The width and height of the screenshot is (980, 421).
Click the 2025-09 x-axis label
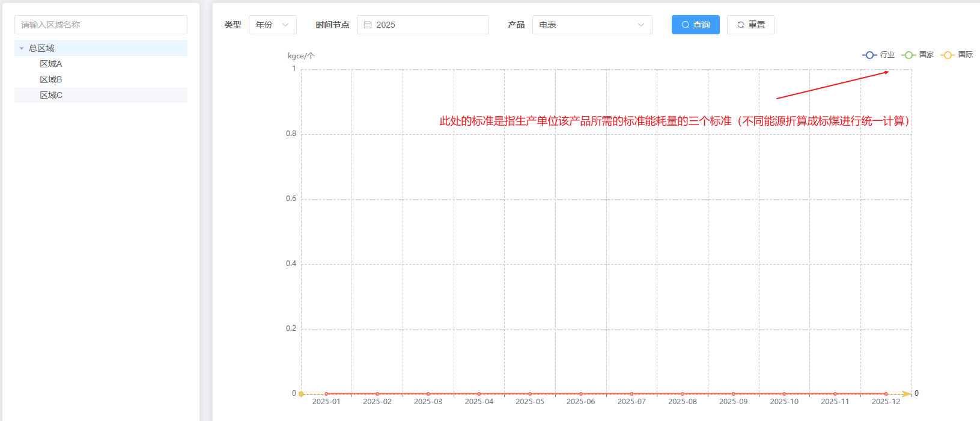point(733,402)
